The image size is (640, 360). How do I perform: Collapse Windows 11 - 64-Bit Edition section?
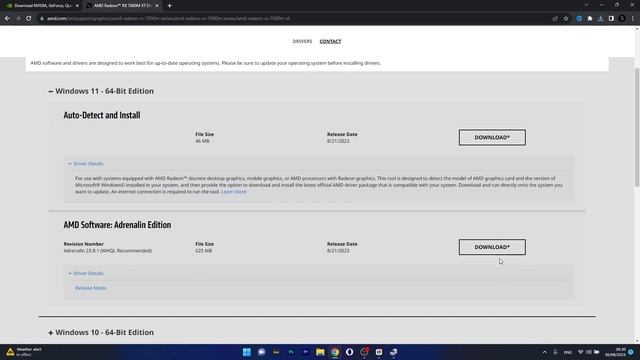point(101,91)
